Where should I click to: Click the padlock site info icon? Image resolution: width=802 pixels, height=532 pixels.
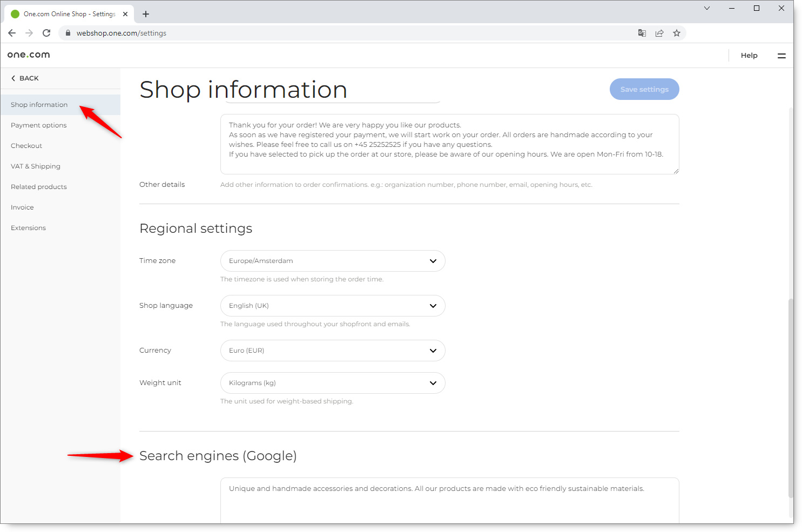[x=68, y=33]
